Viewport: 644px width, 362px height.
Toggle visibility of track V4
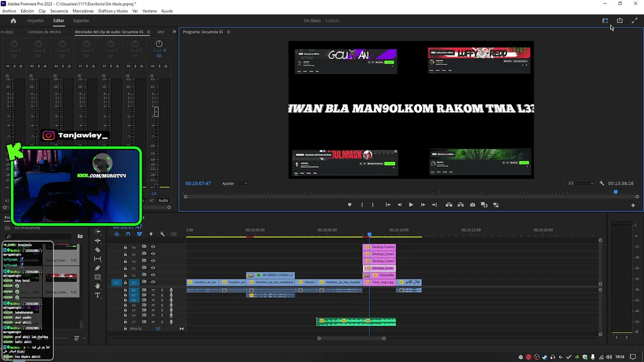click(153, 261)
